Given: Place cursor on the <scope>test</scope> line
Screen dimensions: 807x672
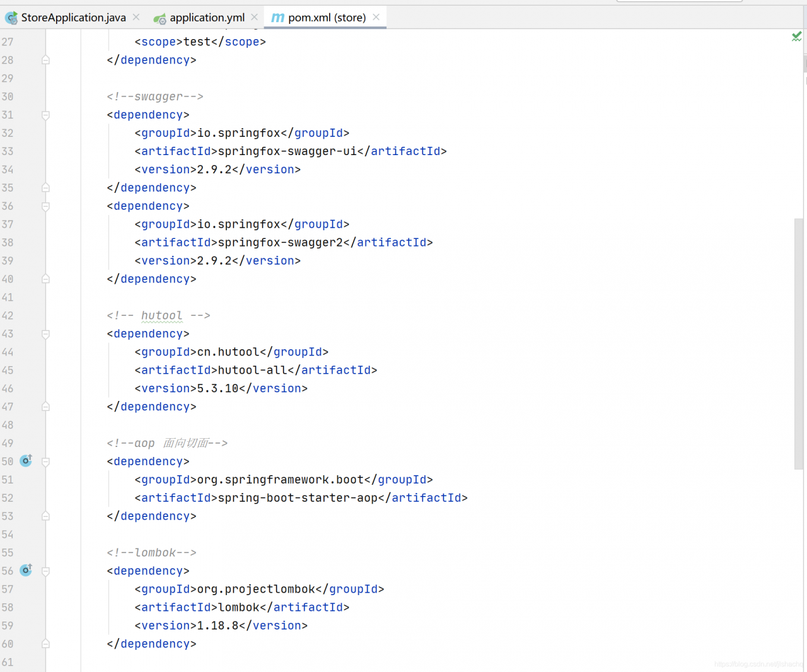Looking at the screenshot, I should [200, 42].
